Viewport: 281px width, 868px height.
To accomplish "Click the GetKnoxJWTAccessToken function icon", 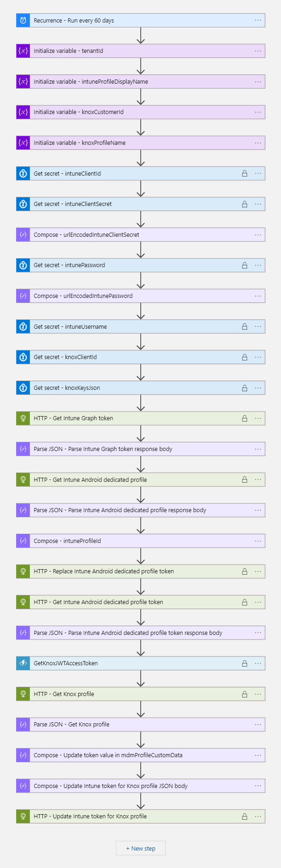I will (x=23, y=663).
